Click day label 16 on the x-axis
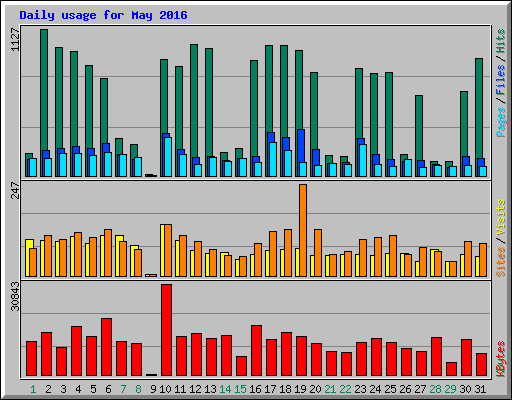Image resolution: width=512 pixels, height=400 pixels. pos(255,389)
